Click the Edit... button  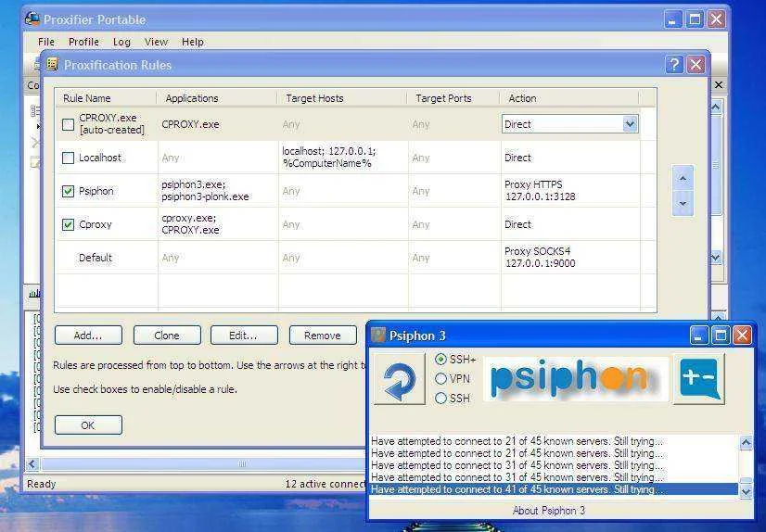tap(244, 336)
